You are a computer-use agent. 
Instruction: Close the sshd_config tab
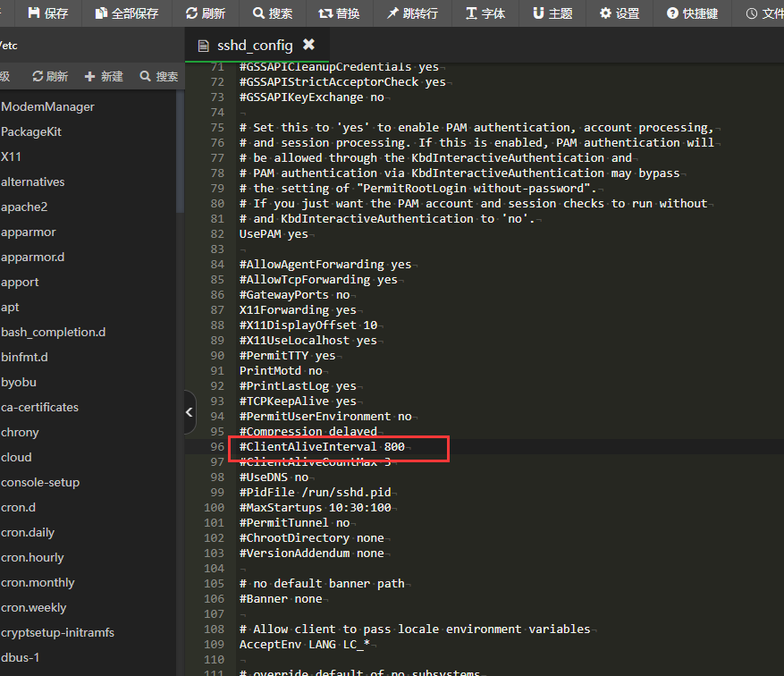pos(308,45)
